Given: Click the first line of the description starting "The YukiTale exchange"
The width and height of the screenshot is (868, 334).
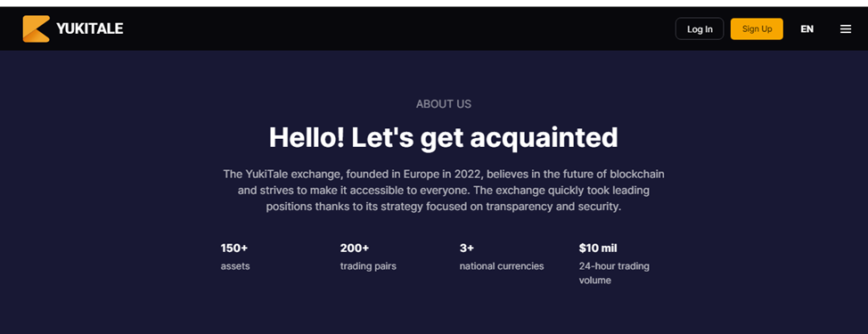Looking at the screenshot, I should coord(444,175).
